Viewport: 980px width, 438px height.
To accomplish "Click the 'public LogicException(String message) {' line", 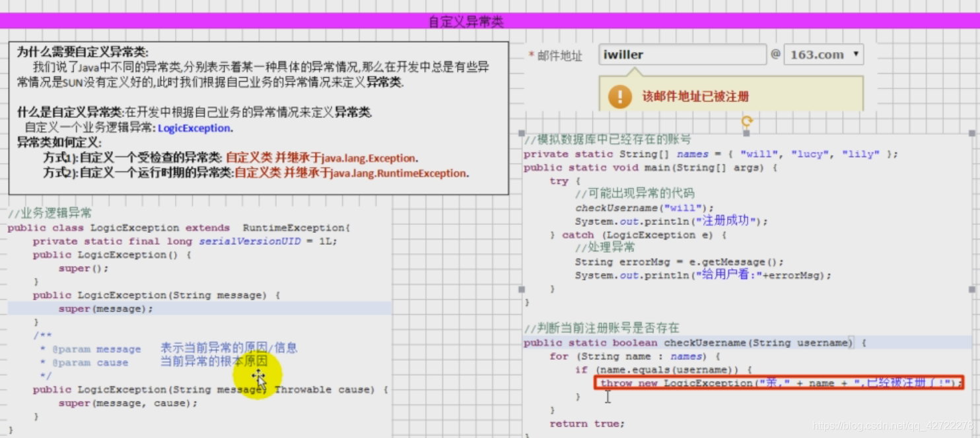I will point(157,296).
